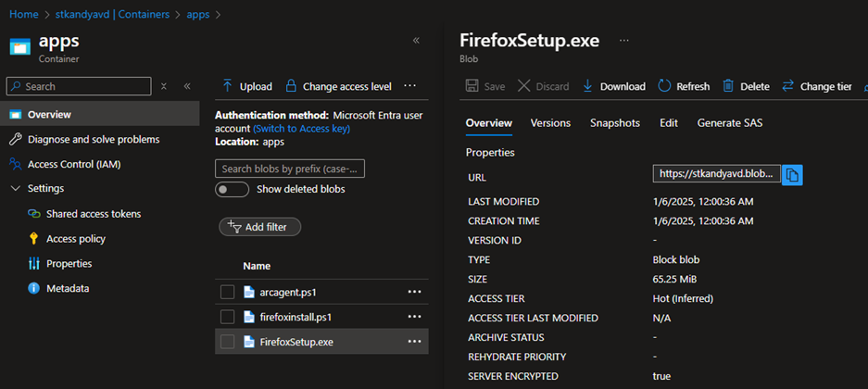Click the Hot (Inferred) access tier value
Viewport: 868px width, 389px height.
pyautogui.click(x=683, y=298)
